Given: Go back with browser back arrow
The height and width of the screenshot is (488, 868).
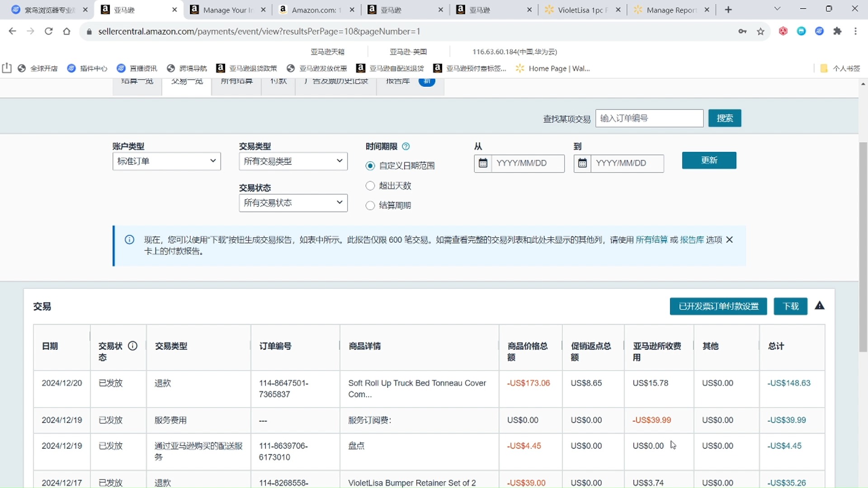Looking at the screenshot, I should pos(12,31).
